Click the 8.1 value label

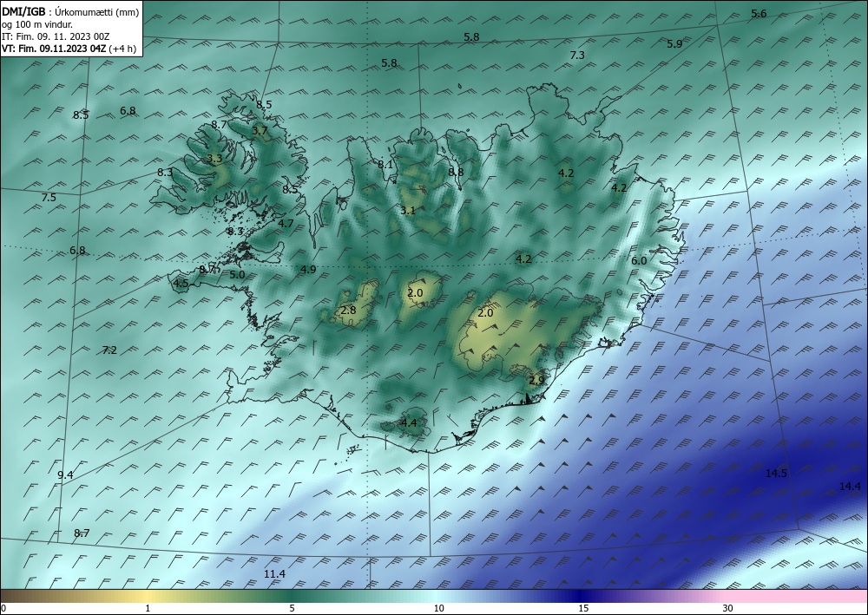385,164
